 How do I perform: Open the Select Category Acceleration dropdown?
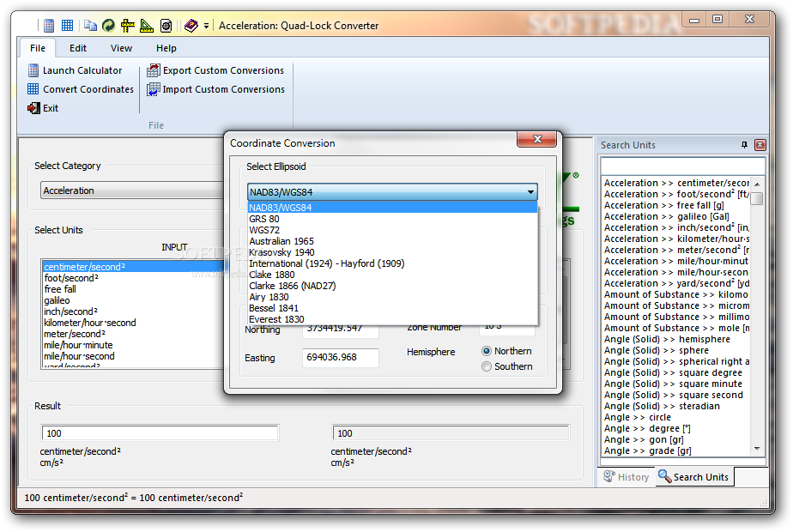click(x=132, y=190)
